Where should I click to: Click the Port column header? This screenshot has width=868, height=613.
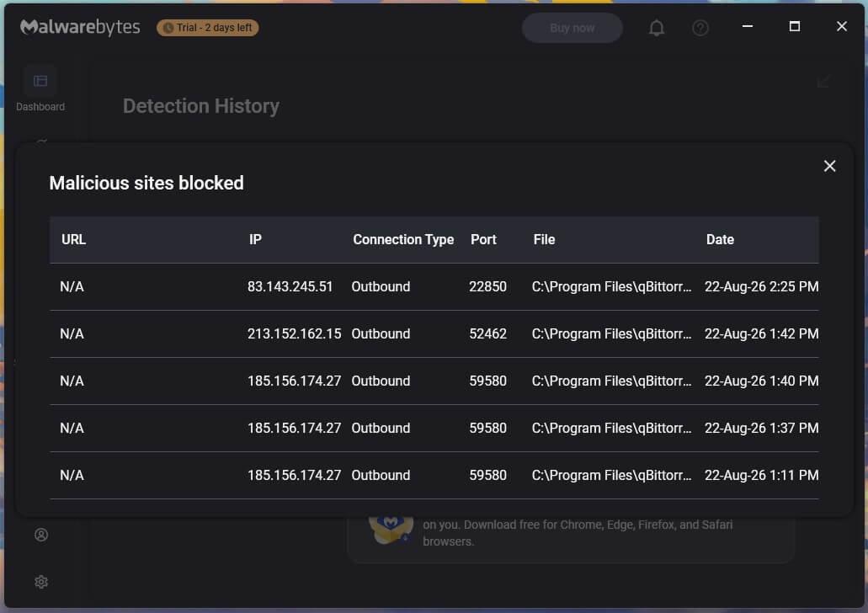tap(483, 240)
